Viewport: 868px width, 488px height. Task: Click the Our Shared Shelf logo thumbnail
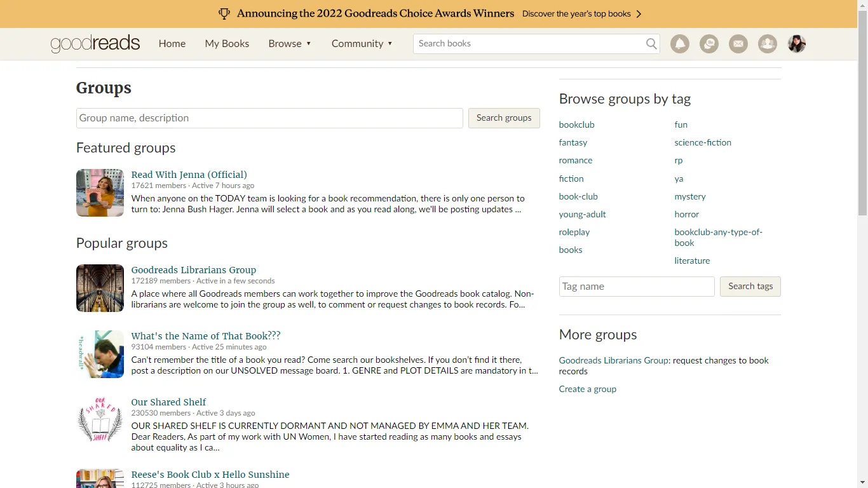pyautogui.click(x=100, y=420)
